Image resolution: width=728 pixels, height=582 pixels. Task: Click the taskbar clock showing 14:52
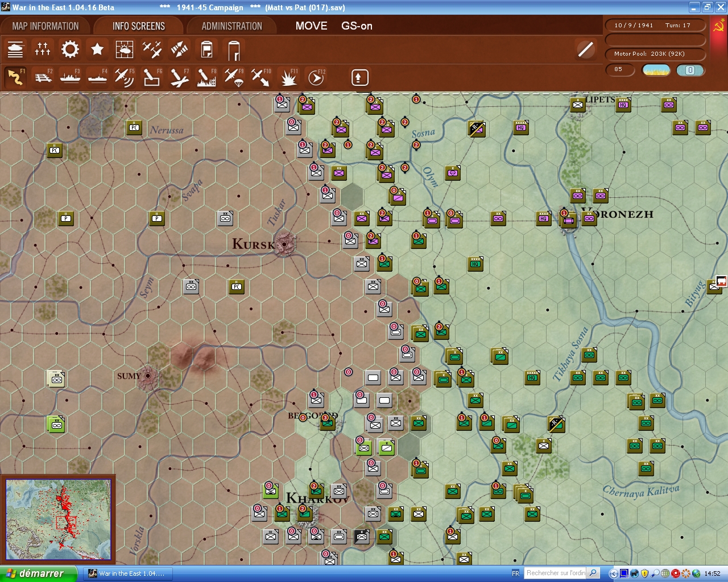[712, 573]
